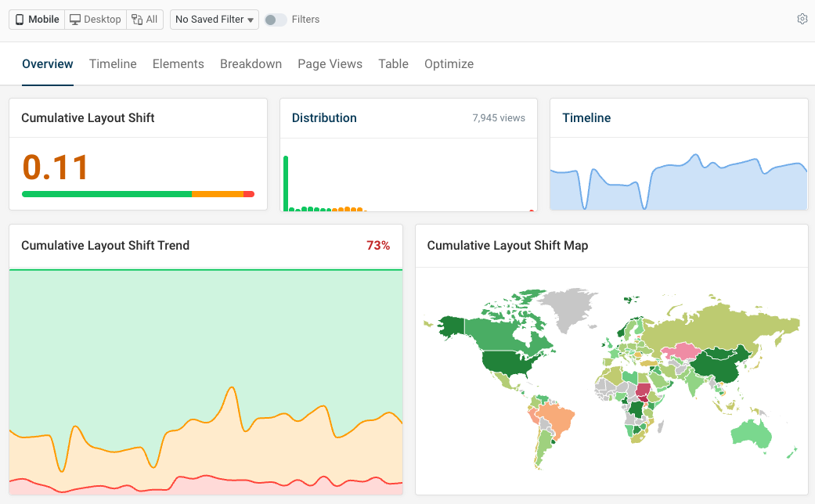Screen dimensions: 815x504
Task: Click the phone icon inside the Mobile button
Action: click(19, 19)
